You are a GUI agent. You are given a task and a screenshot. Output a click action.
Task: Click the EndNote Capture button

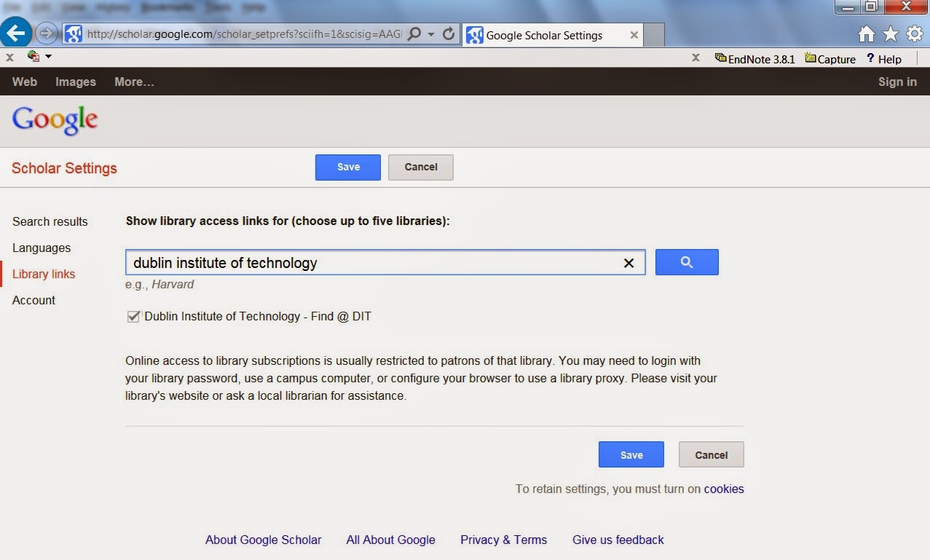[830, 59]
